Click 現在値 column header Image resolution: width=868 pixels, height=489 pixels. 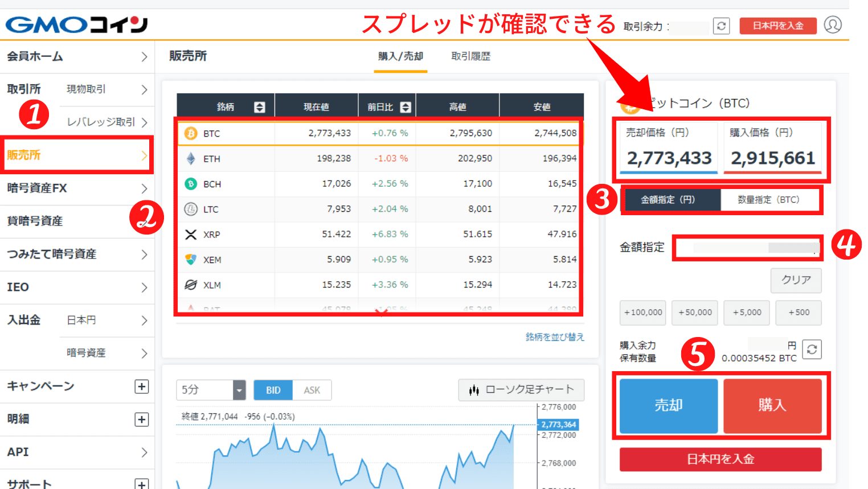click(316, 107)
